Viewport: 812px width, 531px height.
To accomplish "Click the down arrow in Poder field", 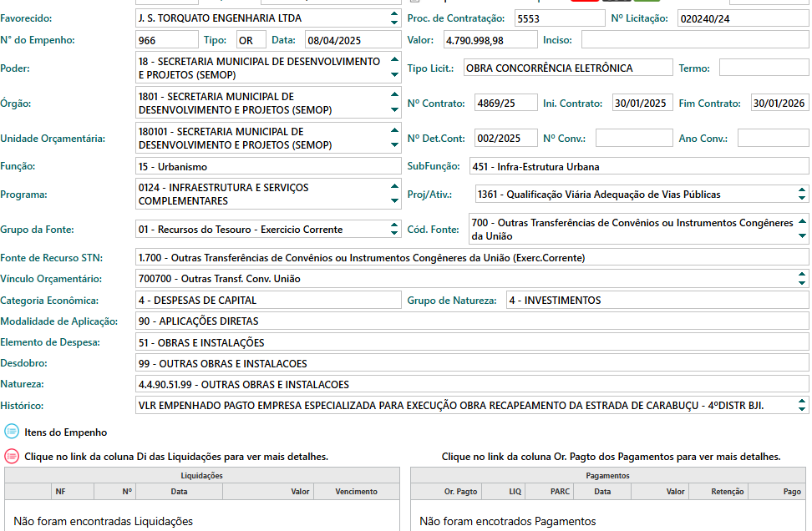I will coord(394,75).
